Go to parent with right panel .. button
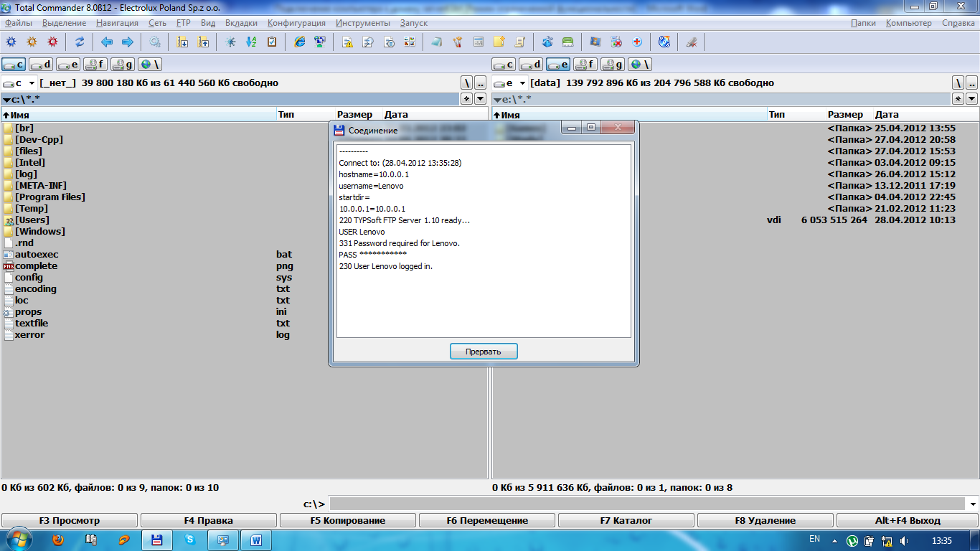980x551 pixels. (x=971, y=83)
